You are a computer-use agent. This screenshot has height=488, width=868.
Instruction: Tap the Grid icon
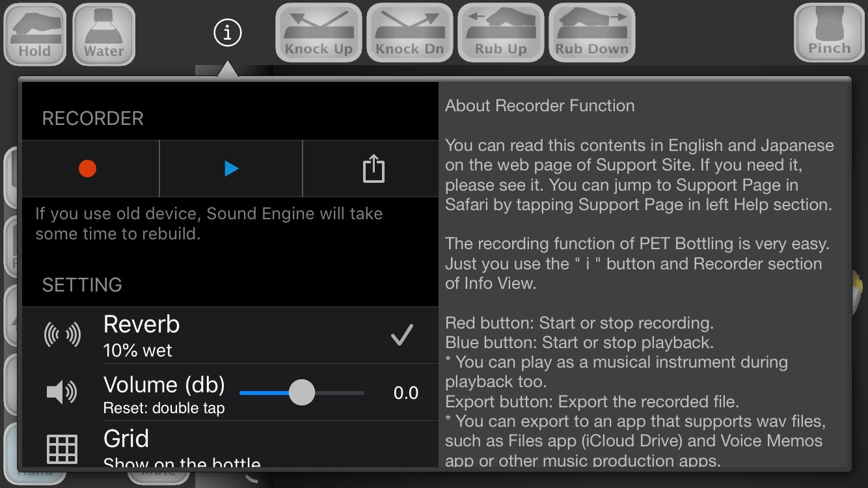tap(62, 449)
